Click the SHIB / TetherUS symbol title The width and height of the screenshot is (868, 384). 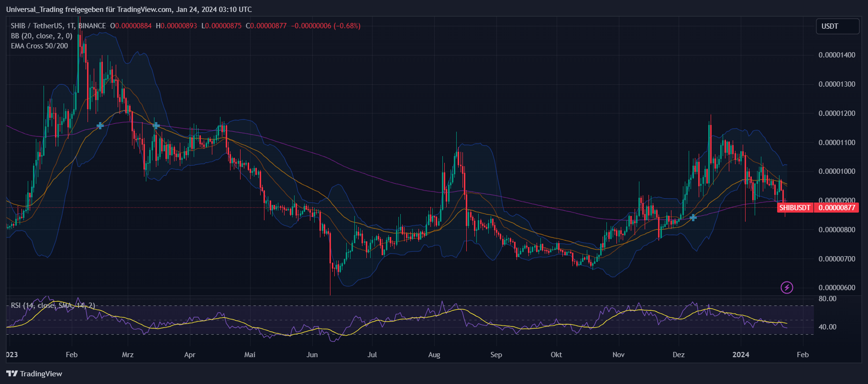click(58, 26)
